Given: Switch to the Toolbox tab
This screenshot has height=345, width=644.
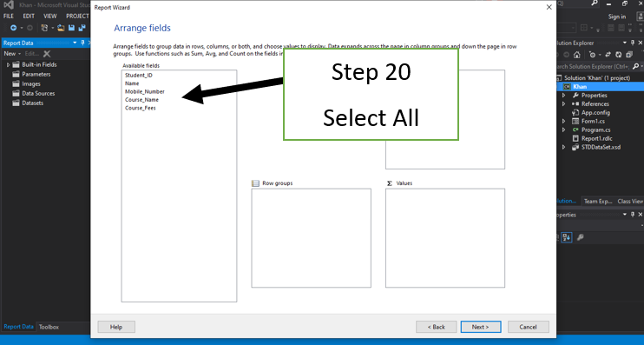Looking at the screenshot, I should [x=49, y=327].
